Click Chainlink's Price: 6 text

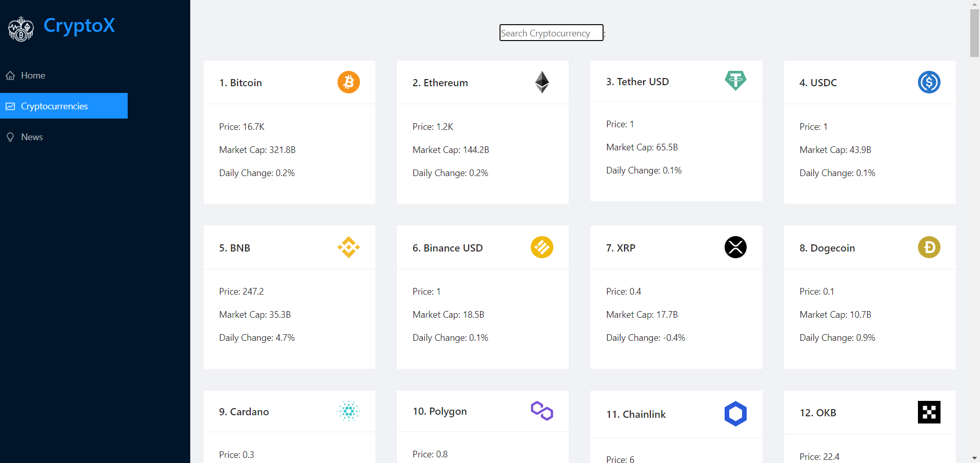coord(620,459)
